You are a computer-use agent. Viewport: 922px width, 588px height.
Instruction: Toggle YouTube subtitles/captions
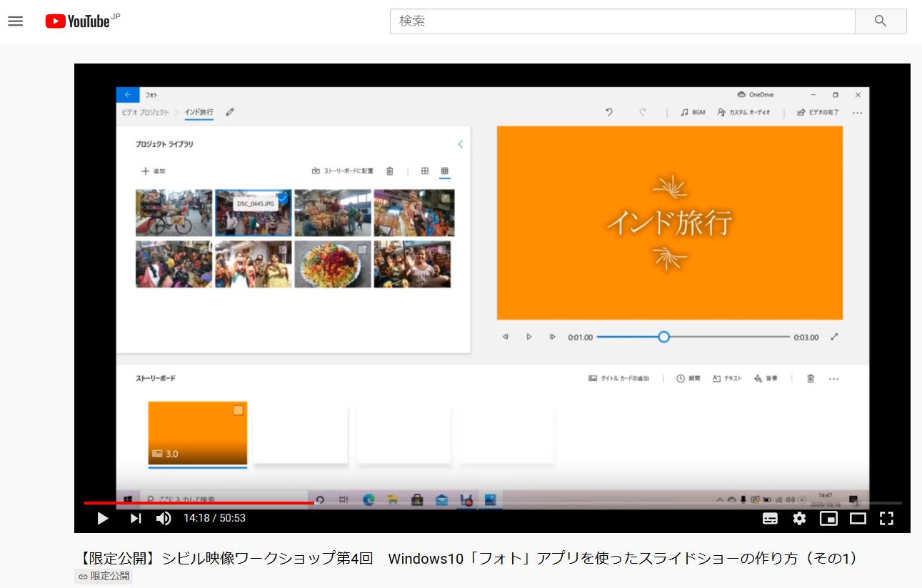pyautogui.click(x=770, y=519)
